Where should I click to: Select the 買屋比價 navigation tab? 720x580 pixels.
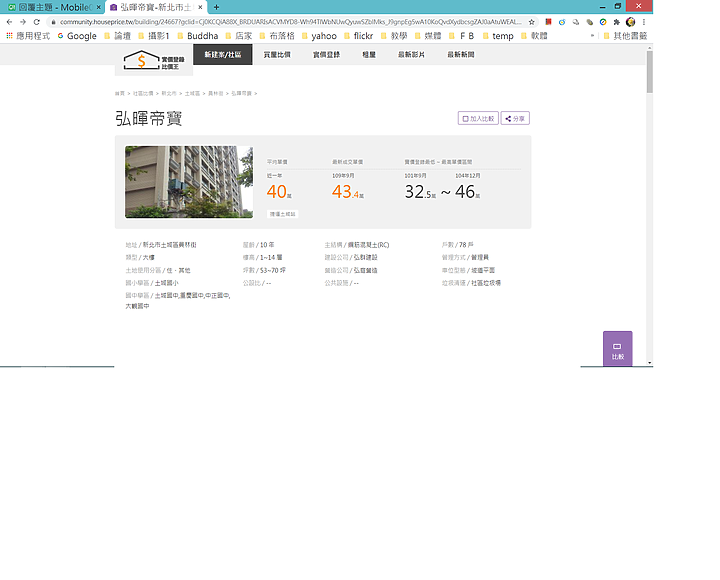[x=277, y=55]
